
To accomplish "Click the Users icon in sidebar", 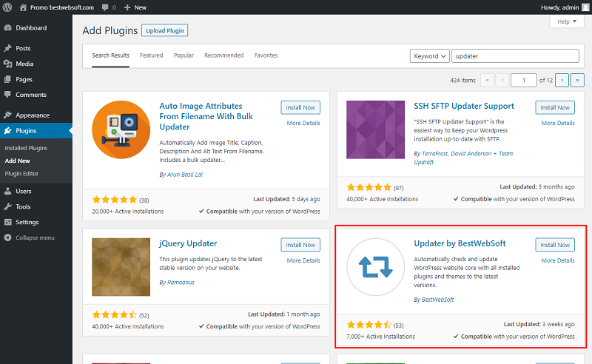I will tap(7, 191).
